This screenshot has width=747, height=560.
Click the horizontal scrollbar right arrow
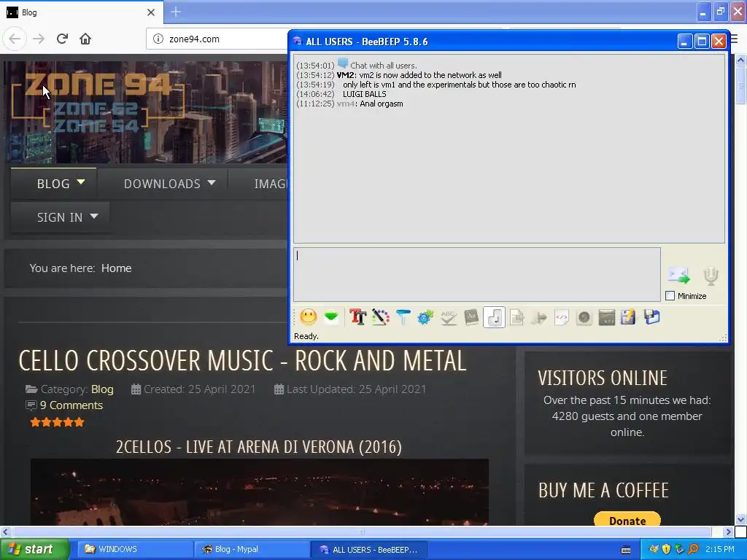point(728,532)
